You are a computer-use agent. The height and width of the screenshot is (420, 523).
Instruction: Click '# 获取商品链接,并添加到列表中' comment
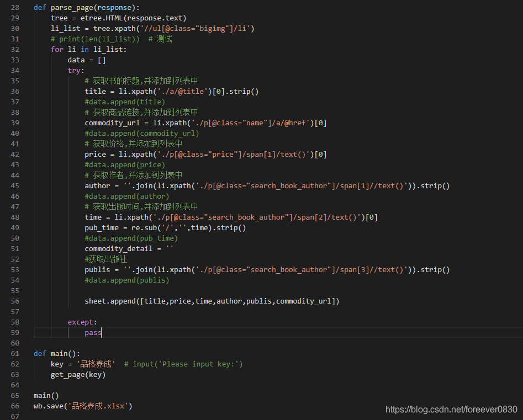(x=141, y=113)
